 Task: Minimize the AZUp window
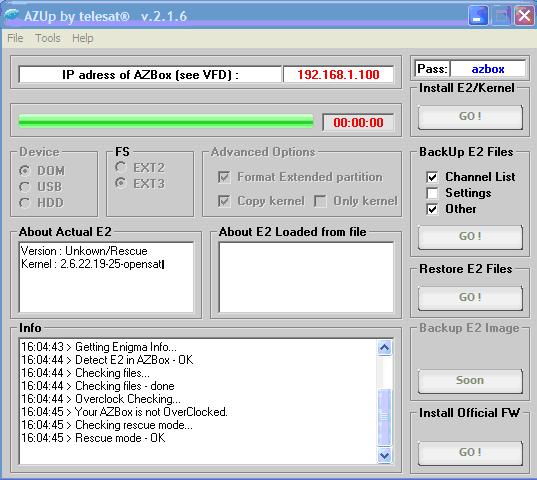(x=478, y=15)
